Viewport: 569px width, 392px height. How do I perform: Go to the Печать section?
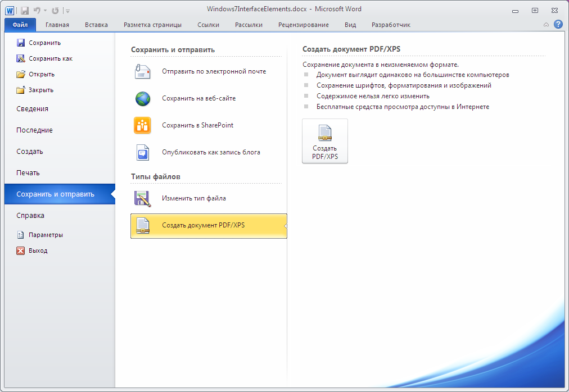click(x=28, y=173)
